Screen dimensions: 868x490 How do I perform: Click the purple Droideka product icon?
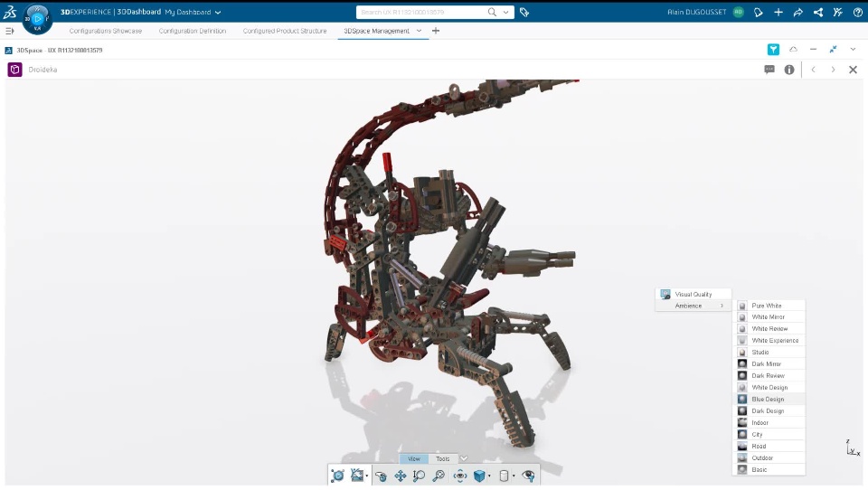(15, 70)
